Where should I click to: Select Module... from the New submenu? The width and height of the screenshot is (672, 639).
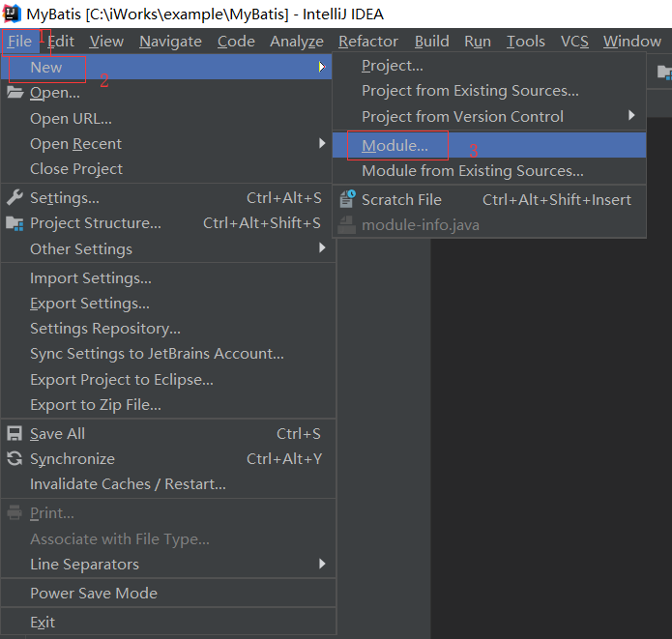(394, 145)
